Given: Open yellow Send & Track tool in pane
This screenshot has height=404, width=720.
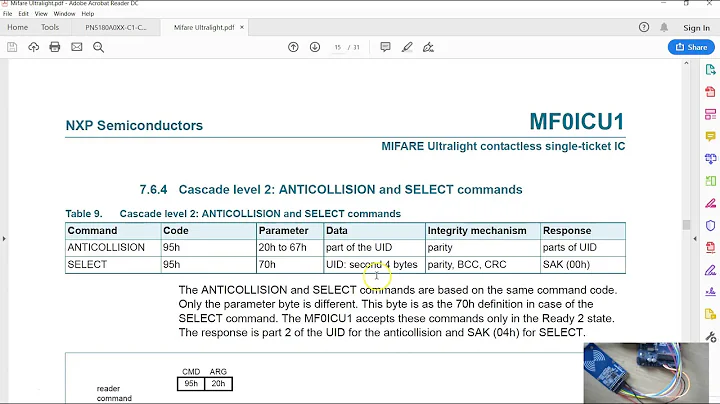Looking at the screenshot, I should (x=710, y=314).
